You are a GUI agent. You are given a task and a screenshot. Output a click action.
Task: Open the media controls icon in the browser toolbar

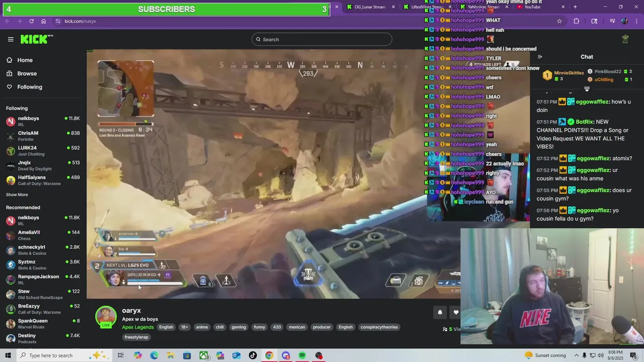click(612, 21)
